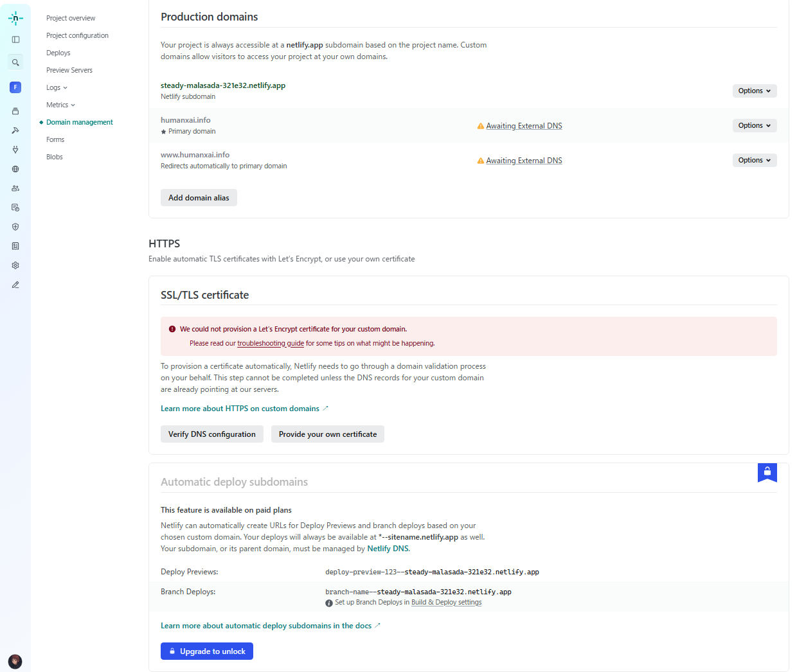Open the Deploys menu item

point(58,53)
